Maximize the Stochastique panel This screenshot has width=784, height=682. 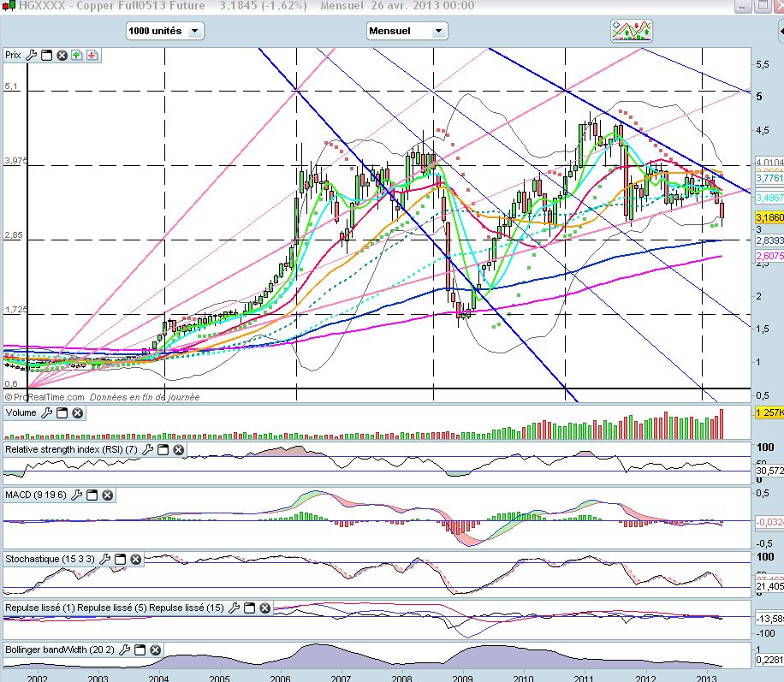(120, 559)
